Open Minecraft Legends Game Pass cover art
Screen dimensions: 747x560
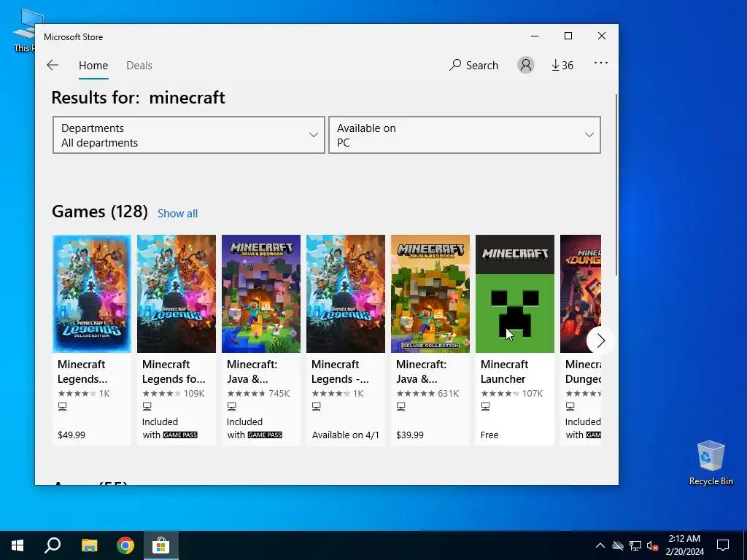[x=177, y=294]
